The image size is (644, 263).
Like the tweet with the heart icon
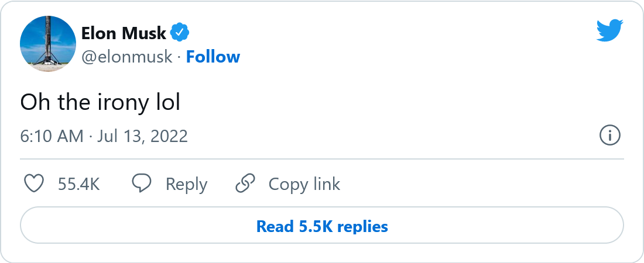(x=34, y=184)
